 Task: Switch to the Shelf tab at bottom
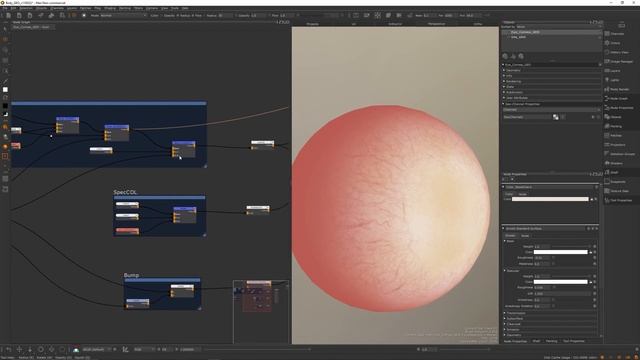pyautogui.click(x=536, y=341)
